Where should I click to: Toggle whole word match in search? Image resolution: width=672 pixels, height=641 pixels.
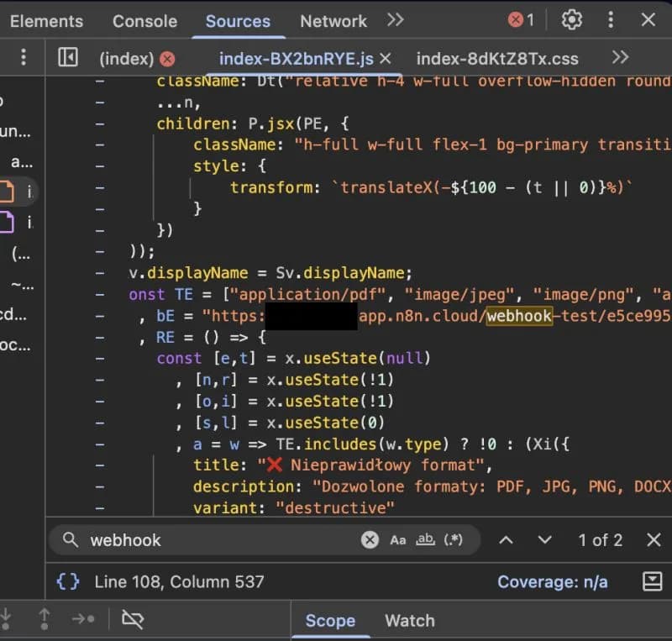point(425,540)
